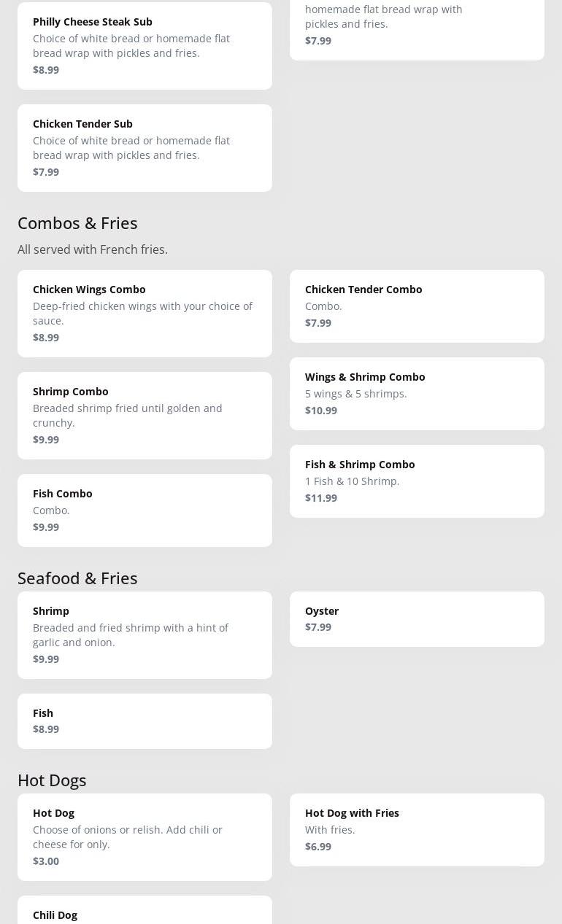Select the Philly Cheese Steak Sub item
This screenshot has width=562, height=924.
(x=145, y=46)
